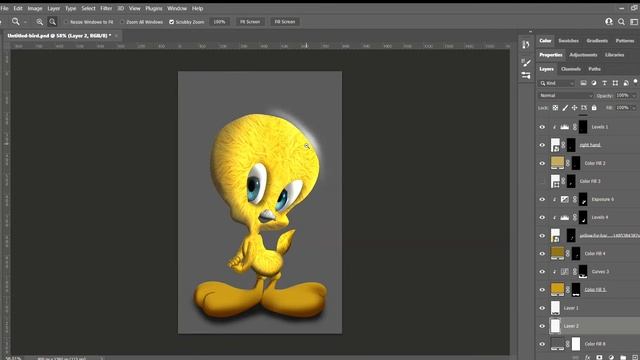Viewport: 640px width, 360px height.
Task: Click the Fit Screen button
Action: click(250, 22)
